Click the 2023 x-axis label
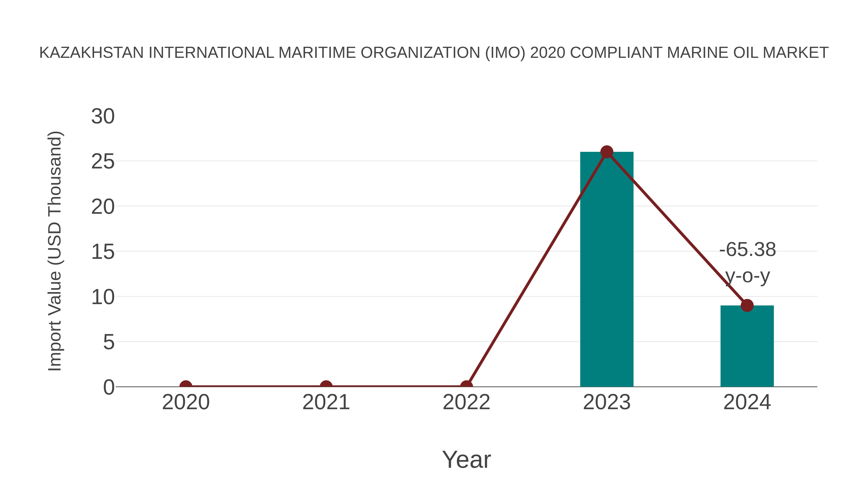This screenshot has width=868, height=488. 607,402
